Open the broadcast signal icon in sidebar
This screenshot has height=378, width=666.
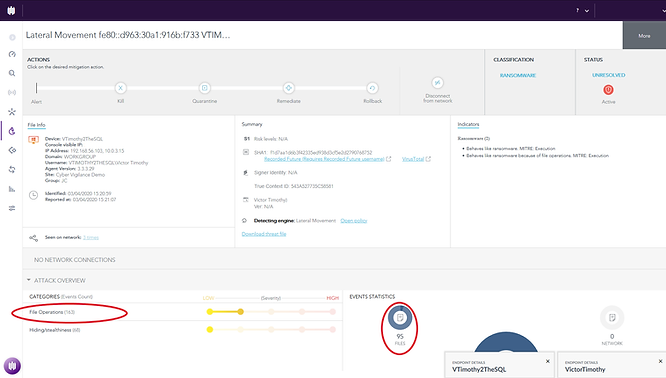click(12, 92)
